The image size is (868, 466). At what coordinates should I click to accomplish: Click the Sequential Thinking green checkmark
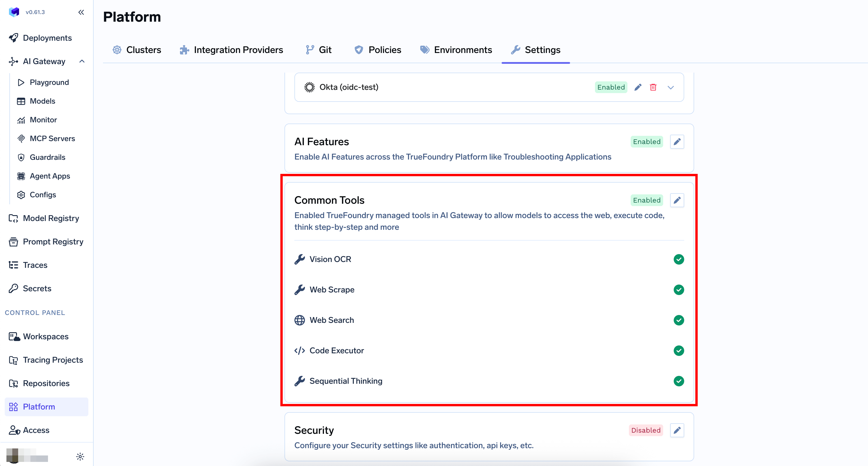pos(678,381)
